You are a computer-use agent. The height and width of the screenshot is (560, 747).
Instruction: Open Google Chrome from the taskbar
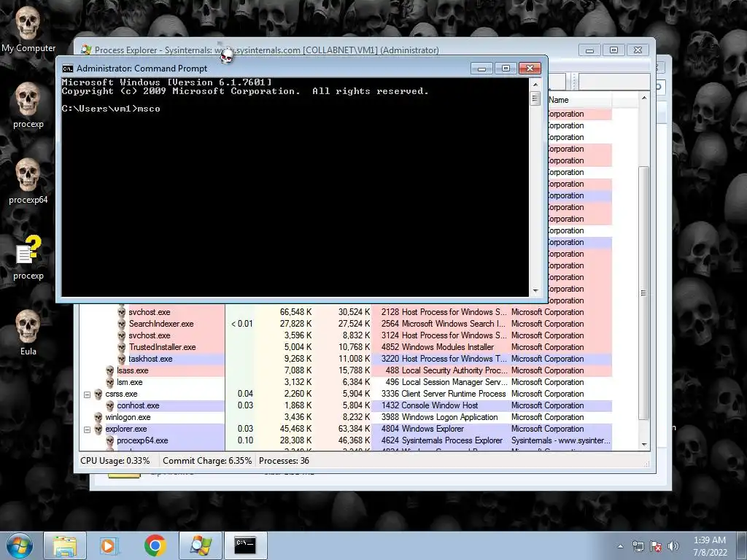pos(155,545)
